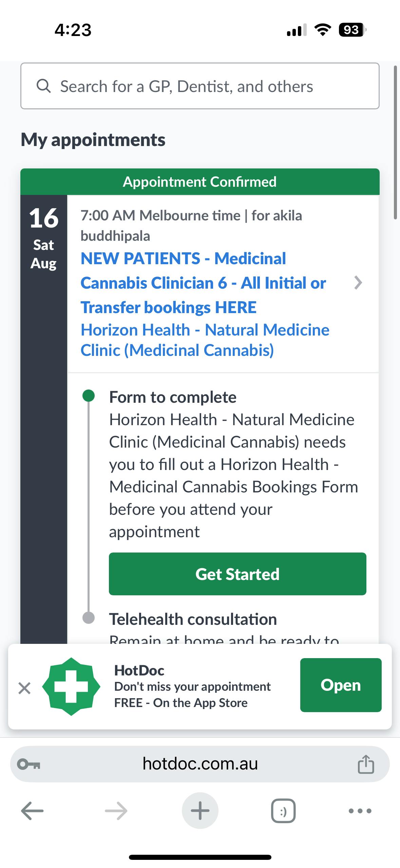Click the page scrollbar on right edge
The image size is (400, 868).
coord(395,143)
